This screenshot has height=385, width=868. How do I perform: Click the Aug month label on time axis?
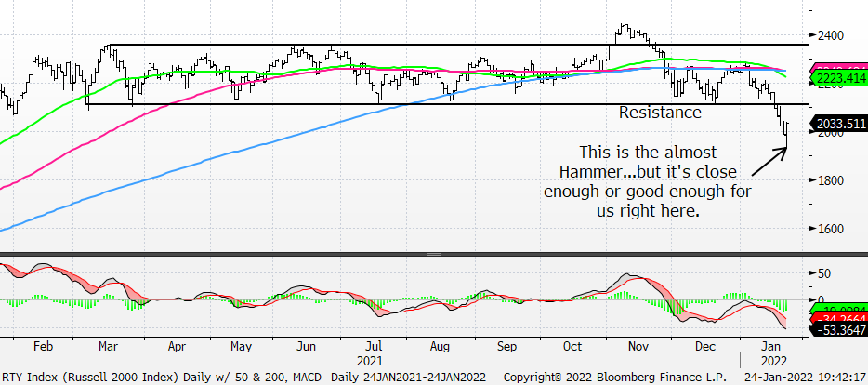[439, 346]
